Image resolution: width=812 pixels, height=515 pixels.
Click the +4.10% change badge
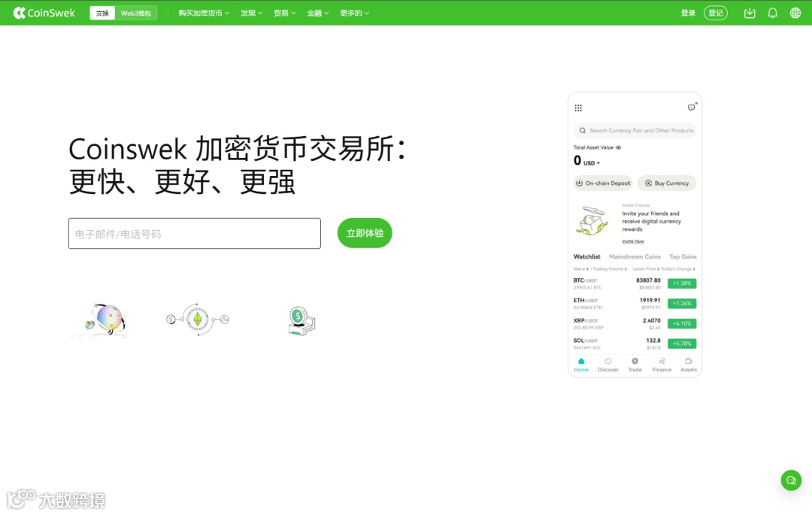682,323
